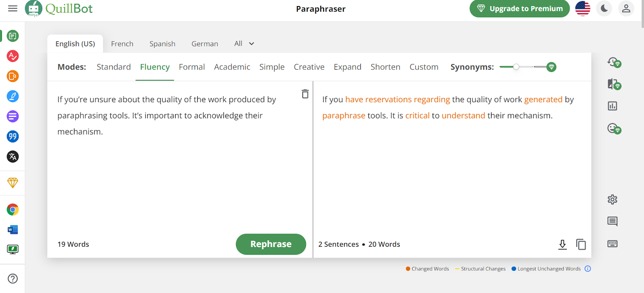644x293 pixels.
Task: Open the Feedback comment icon
Action: 613,221
